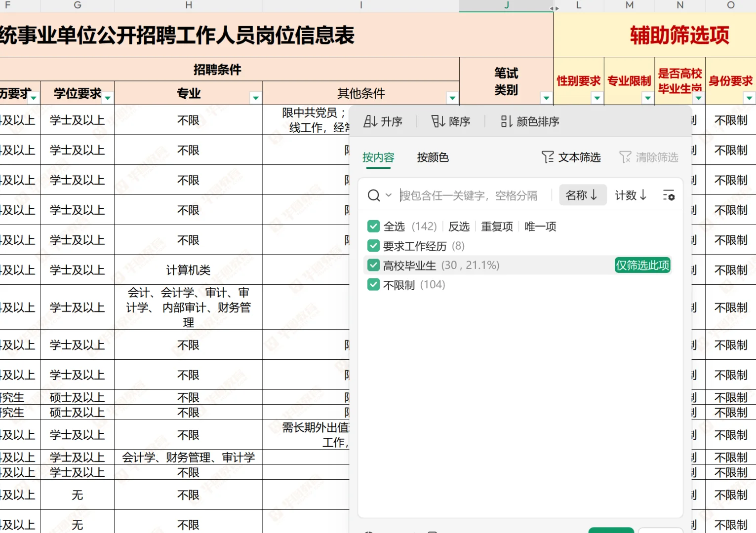Uncheck 要求工作经历 checkbox
Image resolution: width=756 pixels, height=533 pixels.
pyautogui.click(x=373, y=246)
